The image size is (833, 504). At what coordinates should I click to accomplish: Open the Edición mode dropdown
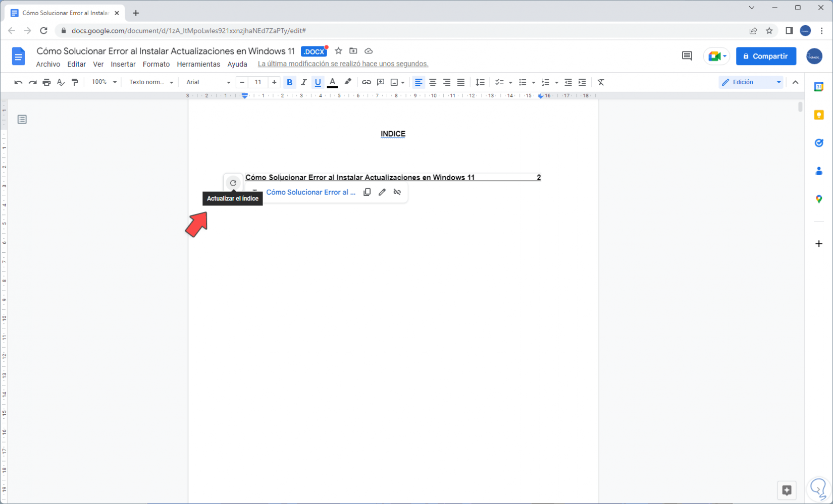point(751,82)
